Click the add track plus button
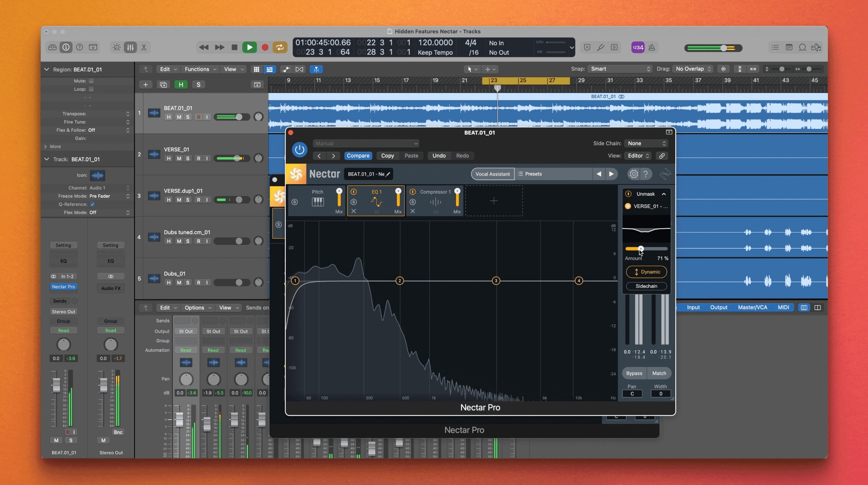868x485 pixels. pyautogui.click(x=145, y=85)
